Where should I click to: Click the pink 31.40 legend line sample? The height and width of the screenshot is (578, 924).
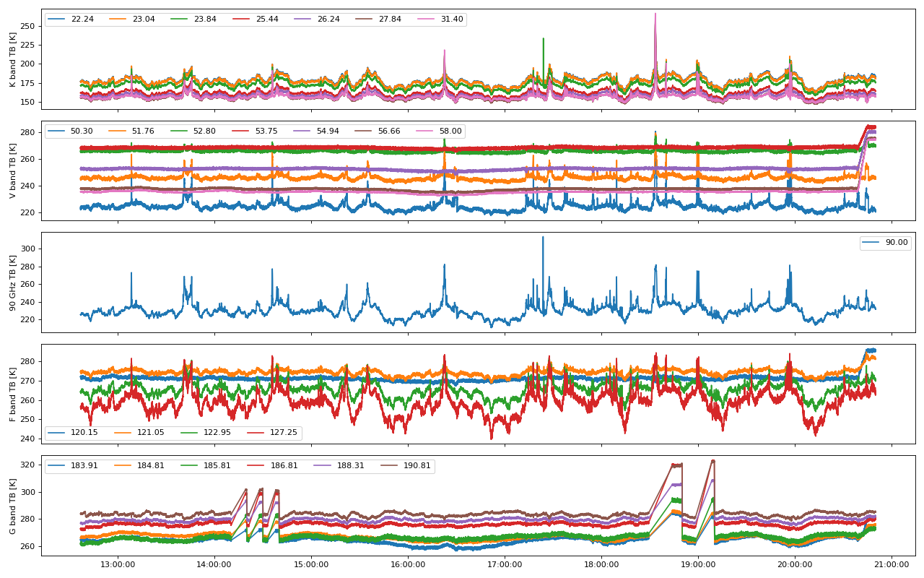tap(427, 20)
